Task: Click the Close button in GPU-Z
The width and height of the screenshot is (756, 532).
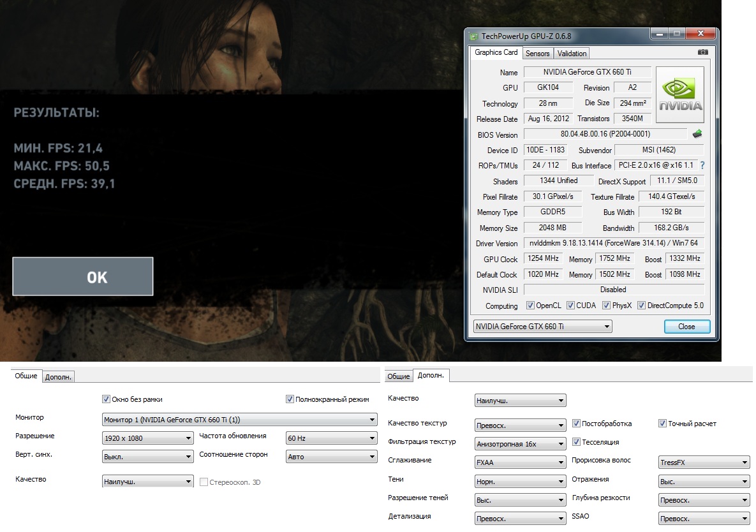Action: [x=686, y=327]
